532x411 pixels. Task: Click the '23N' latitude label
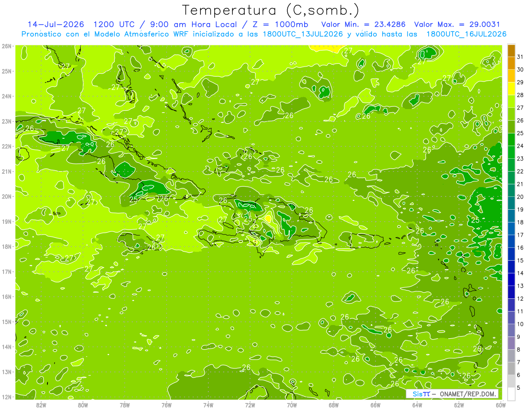click(6, 121)
